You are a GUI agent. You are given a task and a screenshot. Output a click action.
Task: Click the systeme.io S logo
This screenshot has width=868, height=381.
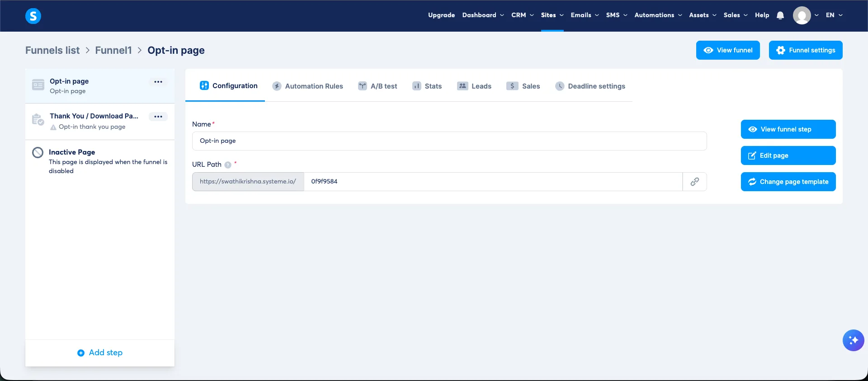[x=33, y=16]
